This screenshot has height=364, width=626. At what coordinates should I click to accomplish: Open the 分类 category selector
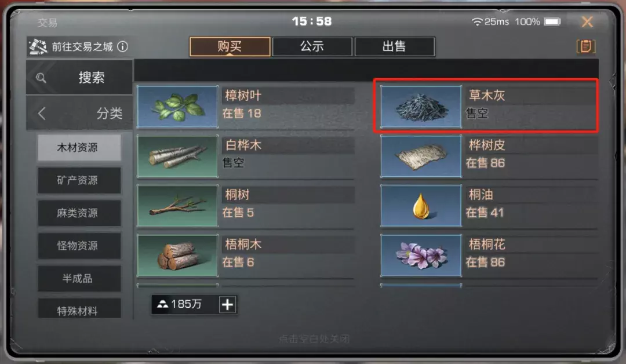click(x=79, y=114)
